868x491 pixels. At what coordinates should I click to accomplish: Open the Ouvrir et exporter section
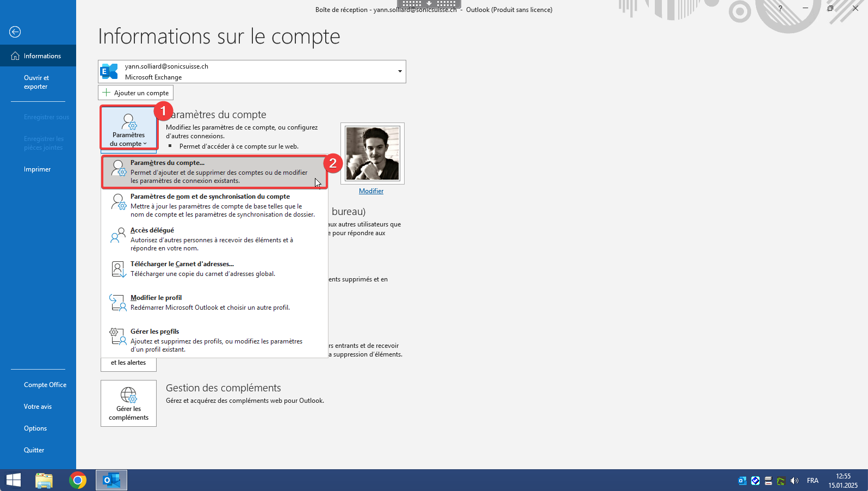[x=36, y=82]
